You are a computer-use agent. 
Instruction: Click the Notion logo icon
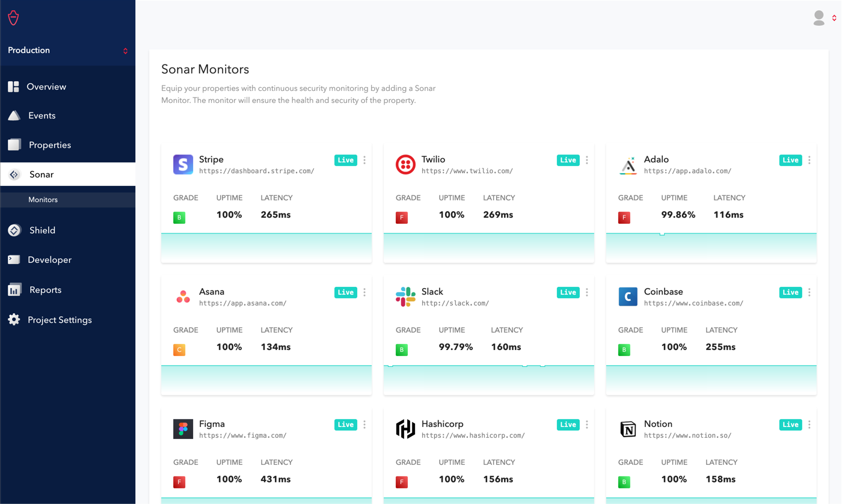coord(628,429)
